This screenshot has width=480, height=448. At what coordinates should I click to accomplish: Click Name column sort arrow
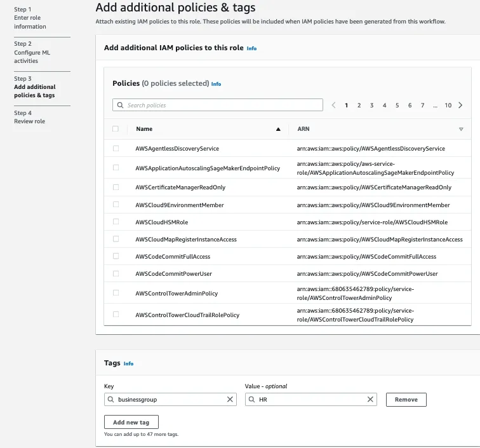pos(278,129)
